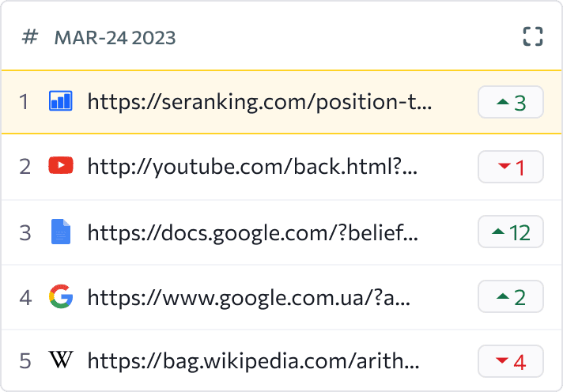Click the # column header symbol

(30, 36)
